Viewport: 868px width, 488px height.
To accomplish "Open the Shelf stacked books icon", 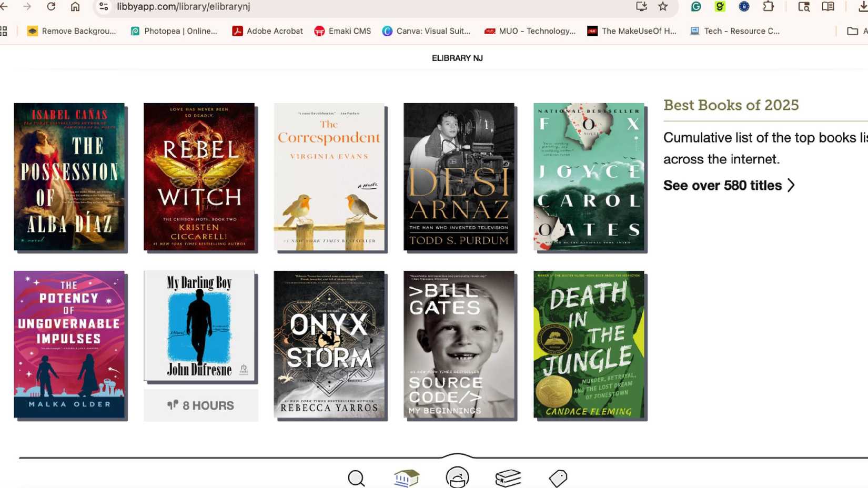I will [x=508, y=477].
